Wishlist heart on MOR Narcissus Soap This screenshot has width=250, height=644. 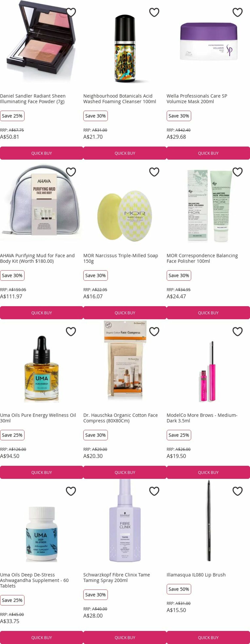pos(154,172)
